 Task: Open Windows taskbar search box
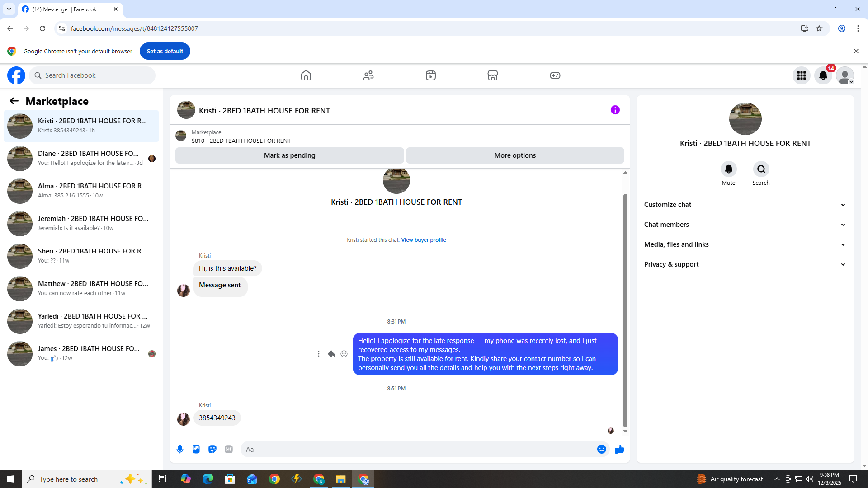tap(87, 479)
